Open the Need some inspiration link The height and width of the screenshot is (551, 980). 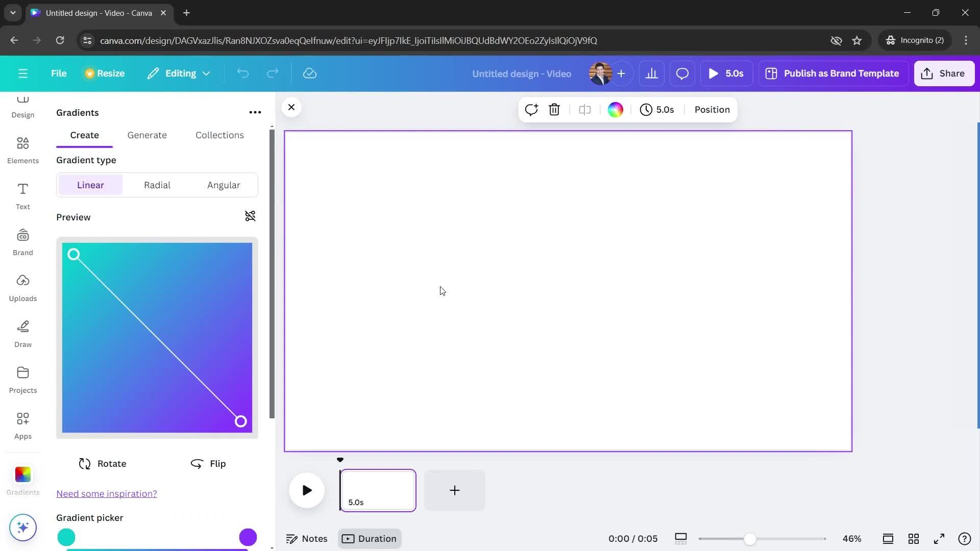pyautogui.click(x=106, y=493)
